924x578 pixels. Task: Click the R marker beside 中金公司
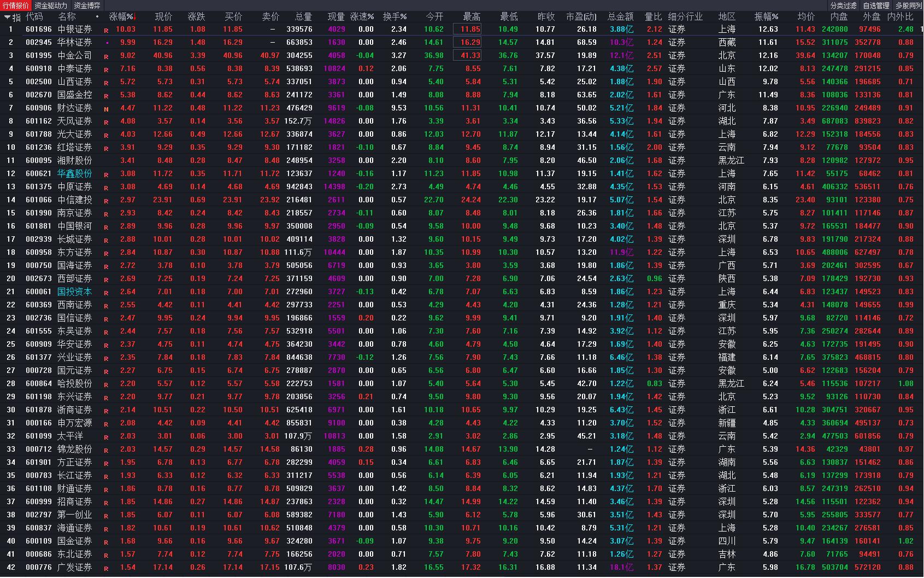coord(106,57)
